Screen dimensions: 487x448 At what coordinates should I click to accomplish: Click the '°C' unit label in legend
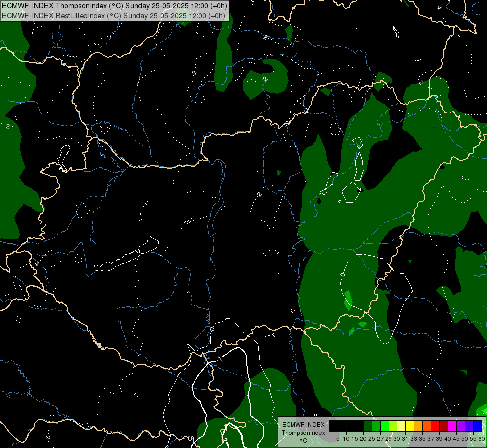click(304, 440)
